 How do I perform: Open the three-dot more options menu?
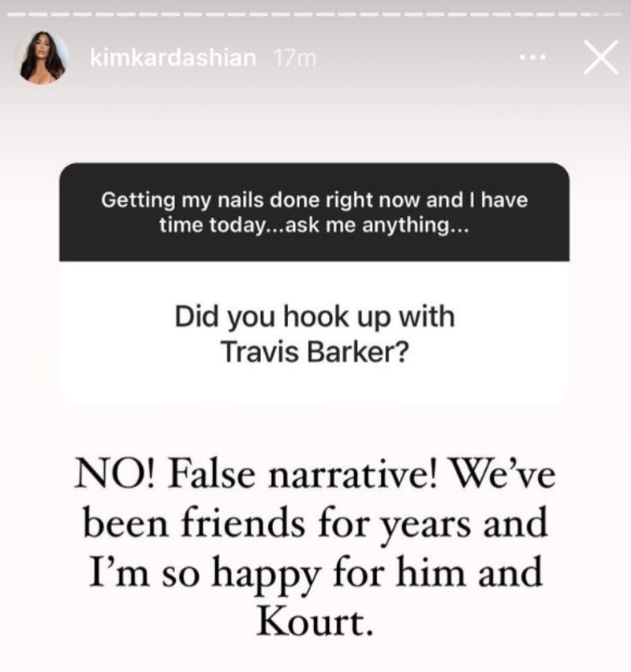coord(533,57)
